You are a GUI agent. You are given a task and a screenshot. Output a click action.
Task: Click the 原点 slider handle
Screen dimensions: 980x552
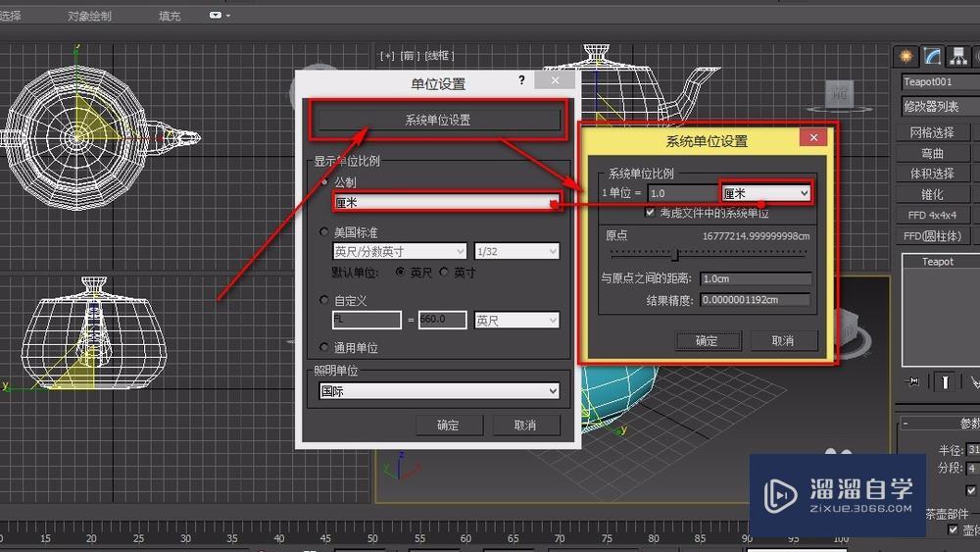pos(675,255)
